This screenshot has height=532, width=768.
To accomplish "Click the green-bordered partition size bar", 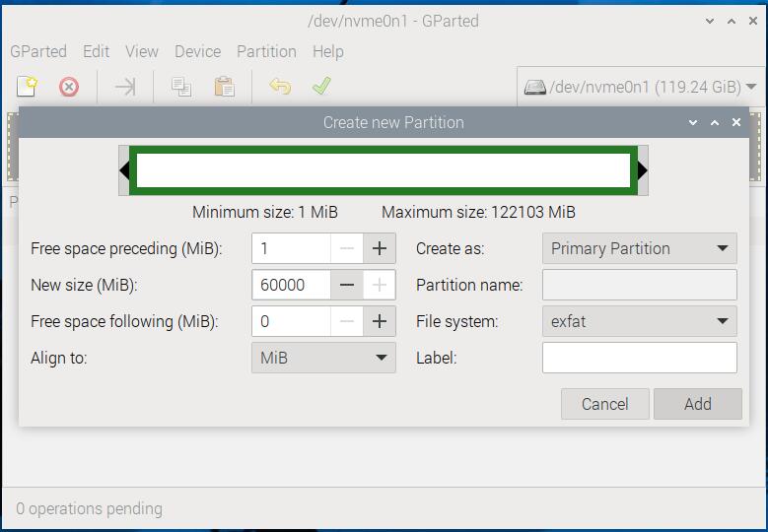I will (x=384, y=170).
